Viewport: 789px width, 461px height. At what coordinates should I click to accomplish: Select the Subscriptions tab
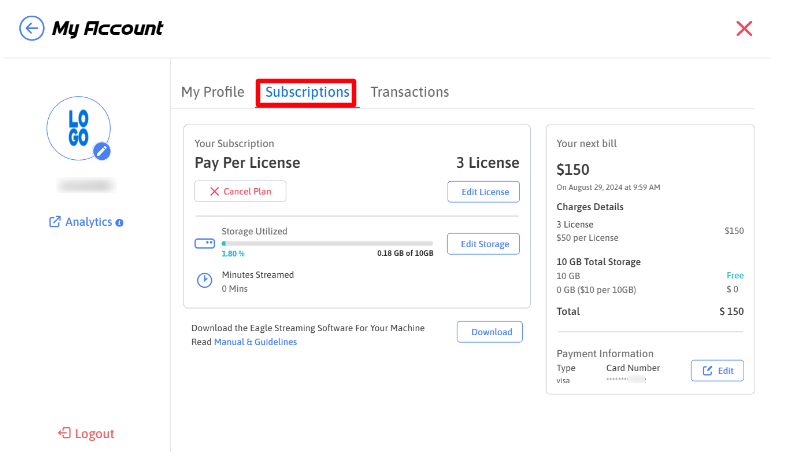(307, 92)
